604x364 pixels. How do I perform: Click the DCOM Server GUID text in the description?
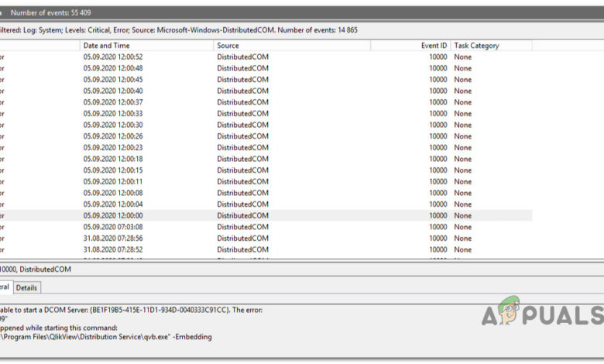[160, 310]
